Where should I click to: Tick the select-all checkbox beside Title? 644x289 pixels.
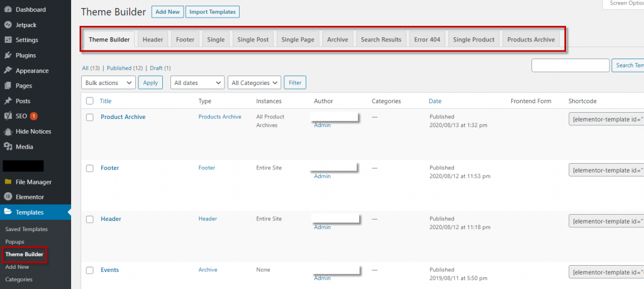tap(89, 101)
